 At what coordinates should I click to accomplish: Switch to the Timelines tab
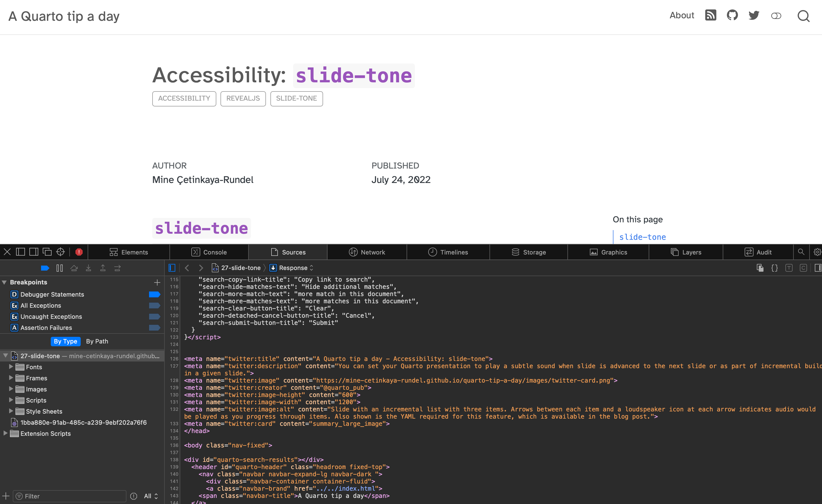tap(448, 252)
